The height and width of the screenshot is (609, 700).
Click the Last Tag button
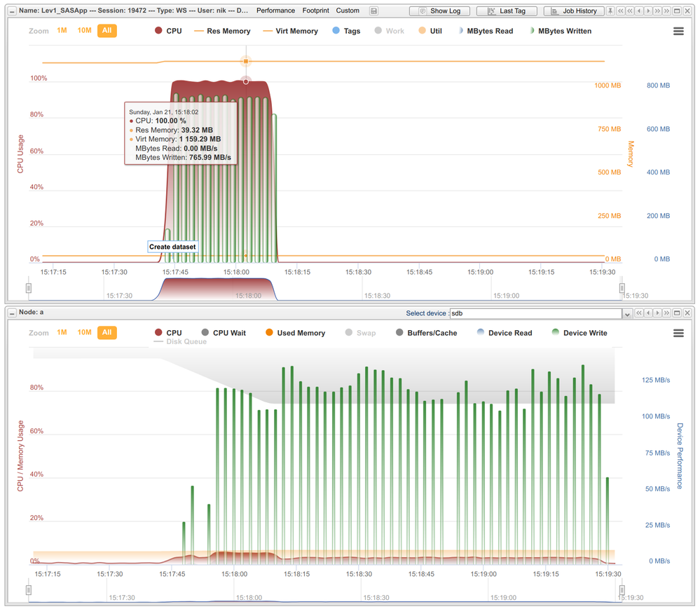(507, 11)
